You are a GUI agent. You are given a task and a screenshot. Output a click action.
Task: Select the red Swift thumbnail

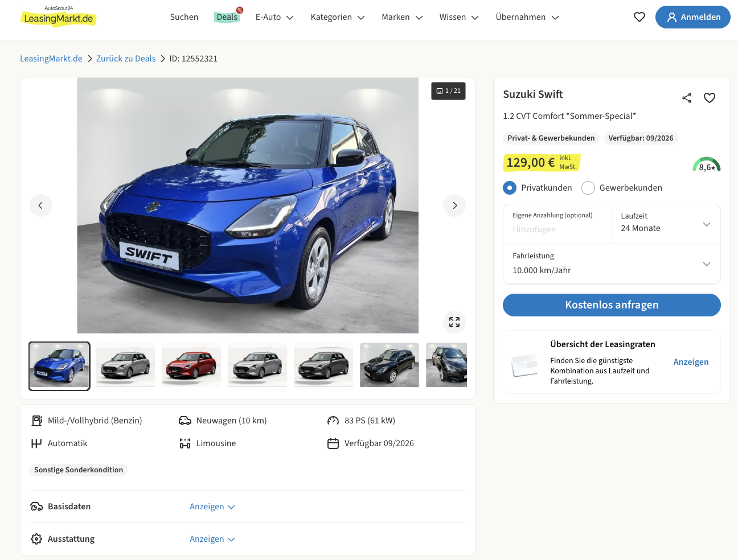(x=191, y=365)
